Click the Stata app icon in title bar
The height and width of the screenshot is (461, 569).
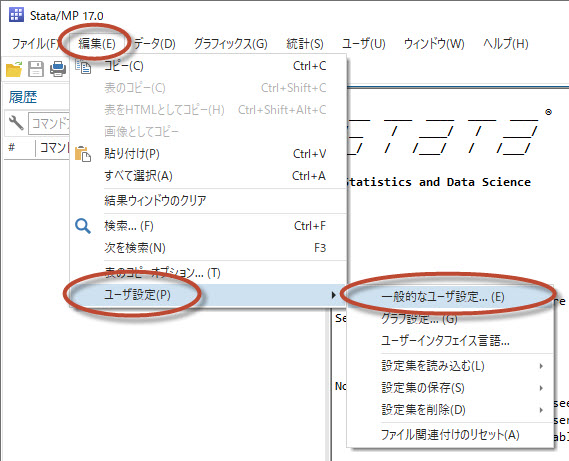tap(16, 15)
